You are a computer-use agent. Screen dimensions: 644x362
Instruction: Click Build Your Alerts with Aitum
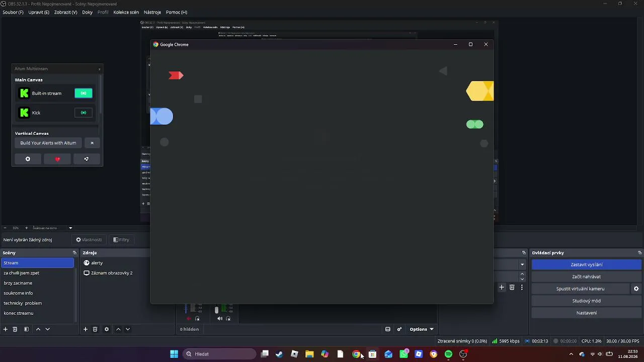point(48,143)
